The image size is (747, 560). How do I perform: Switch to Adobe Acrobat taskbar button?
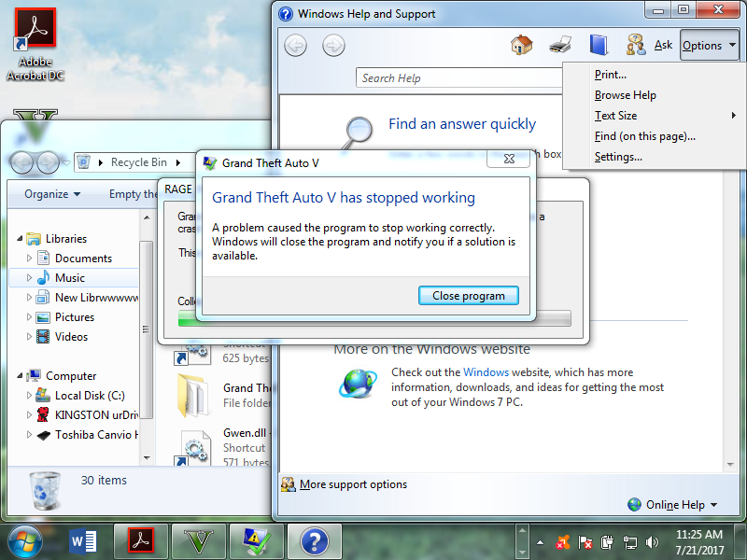tap(141, 542)
